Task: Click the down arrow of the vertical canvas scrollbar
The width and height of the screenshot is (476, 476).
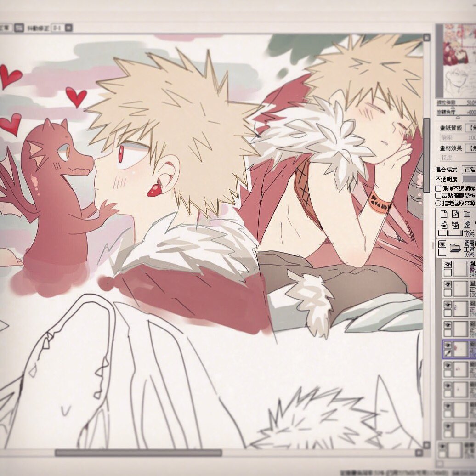Action: pos(426,445)
